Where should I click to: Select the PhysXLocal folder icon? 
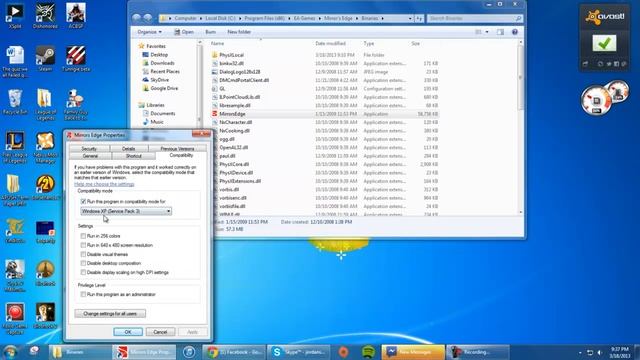coord(215,55)
